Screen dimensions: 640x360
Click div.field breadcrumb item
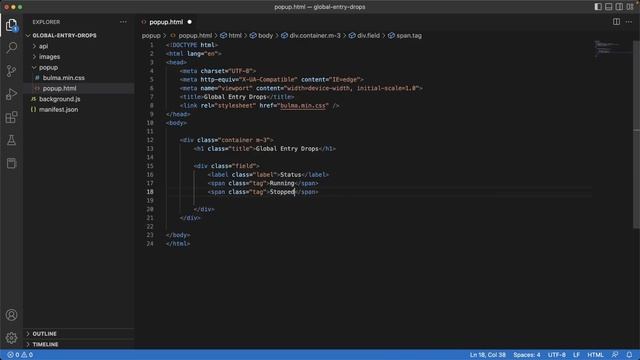[368, 36]
